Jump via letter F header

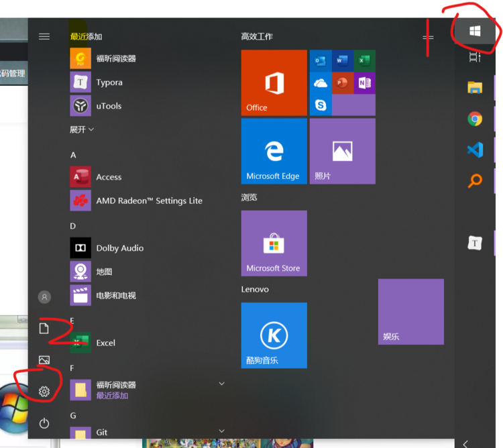click(x=72, y=368)
